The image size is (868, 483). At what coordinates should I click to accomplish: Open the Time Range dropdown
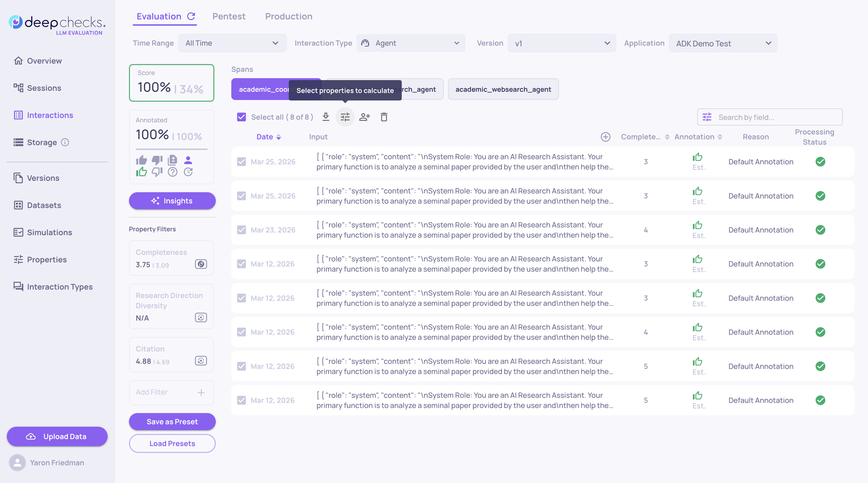232,43
